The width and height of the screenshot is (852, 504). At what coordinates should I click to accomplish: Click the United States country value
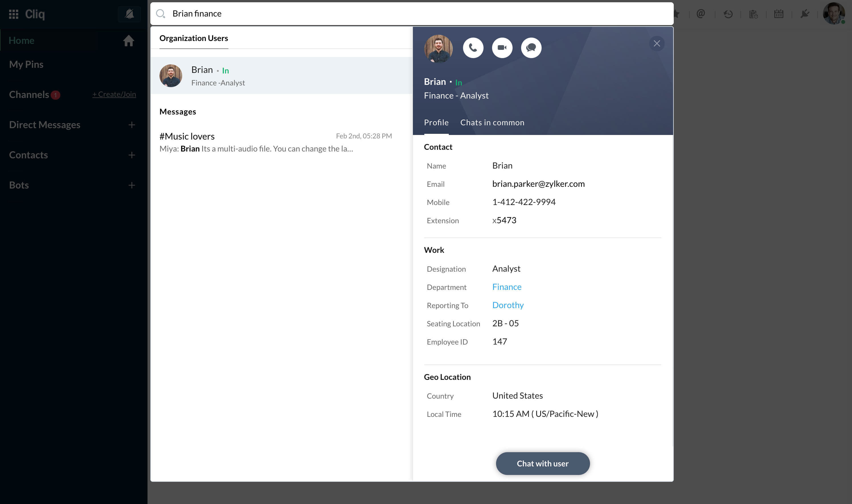(x=517, y=396)
